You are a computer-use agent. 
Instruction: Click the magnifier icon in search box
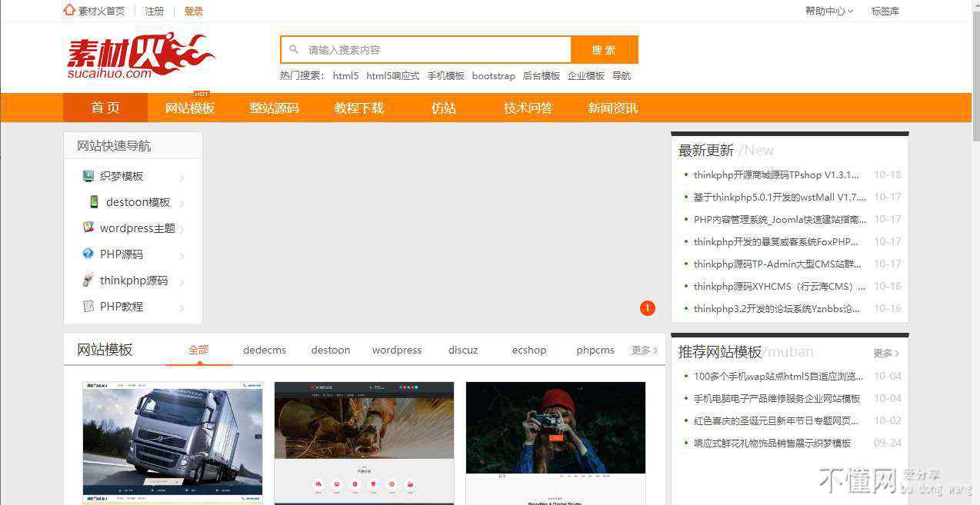tap(293, 49)
